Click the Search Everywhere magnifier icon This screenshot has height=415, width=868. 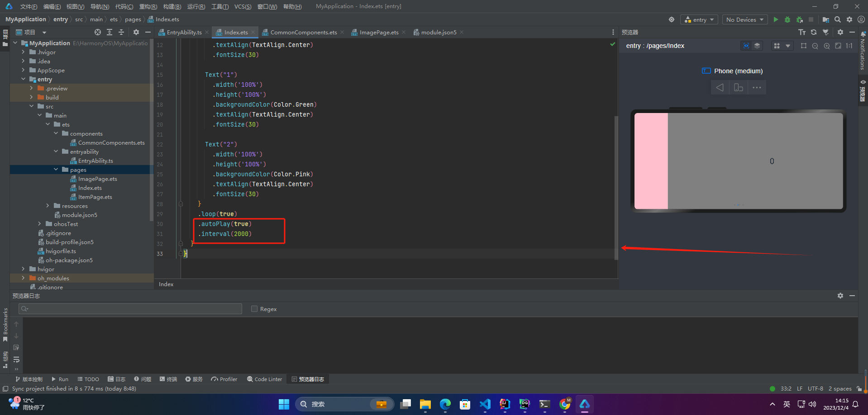(x=838, y=19)
